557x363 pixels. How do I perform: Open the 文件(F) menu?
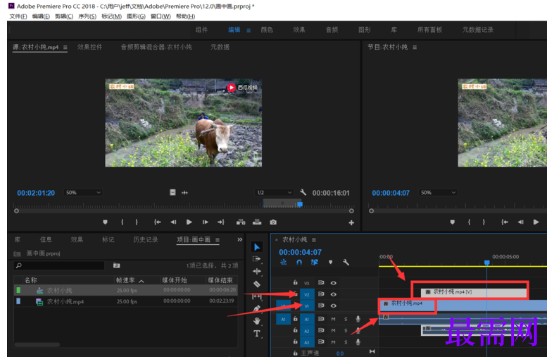click(x=18, y=16)
